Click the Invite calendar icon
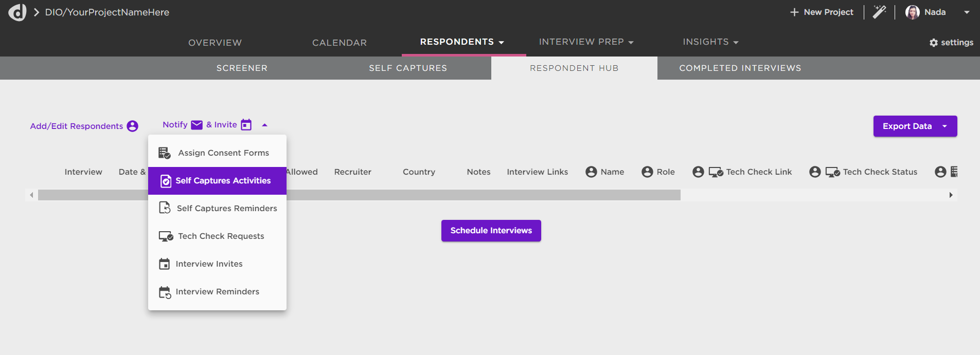The width and height of the screenshot is (980, 355). [x=246, y=125]
